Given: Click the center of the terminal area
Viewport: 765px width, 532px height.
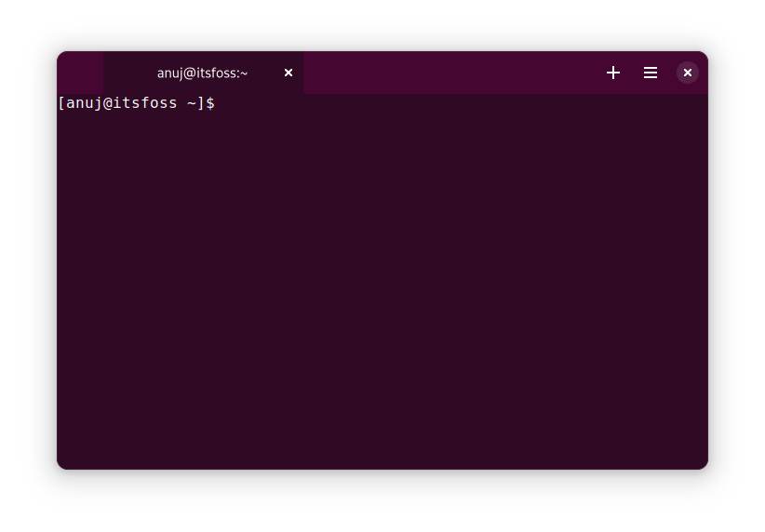Looking at the screenshot, I should 382,281.
